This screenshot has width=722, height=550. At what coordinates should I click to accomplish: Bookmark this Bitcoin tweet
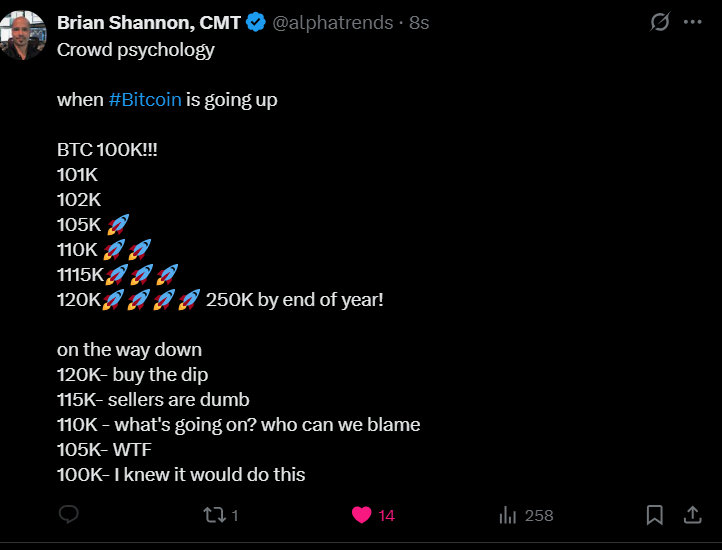pos(654,515)
